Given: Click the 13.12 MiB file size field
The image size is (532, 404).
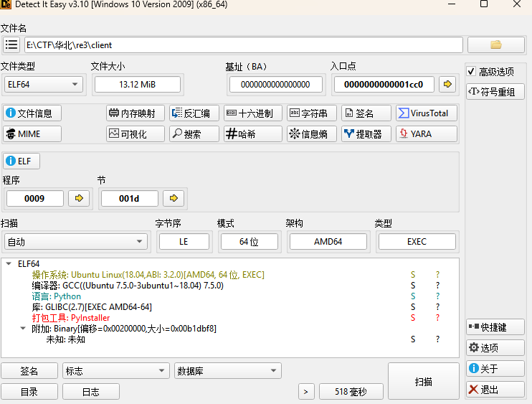Looking at the screenshot, I should tap(138, 84).
